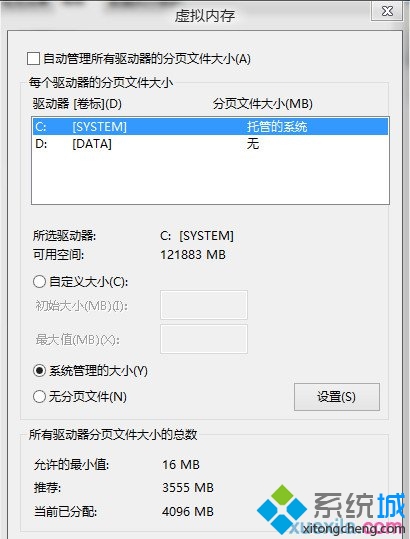Click the 托管的系统 paging value for C:

pyautogui.click(x=277, y=126)
